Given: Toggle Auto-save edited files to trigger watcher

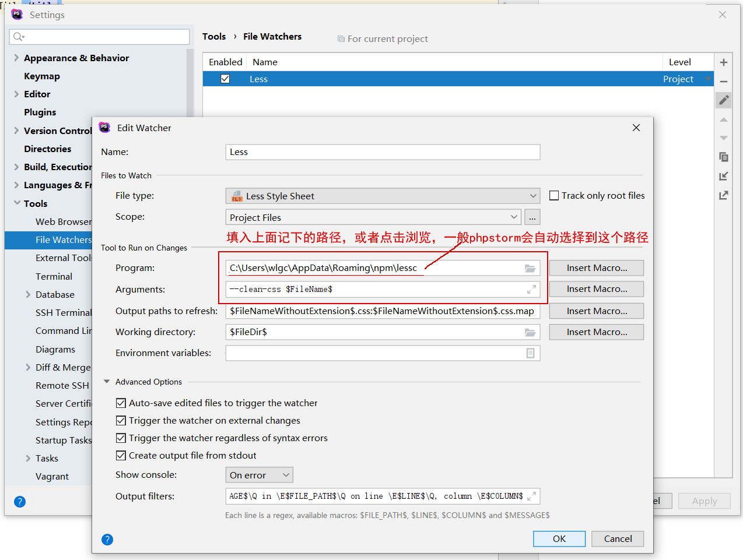Looking at the screenshot, I should tap(121, 403).
